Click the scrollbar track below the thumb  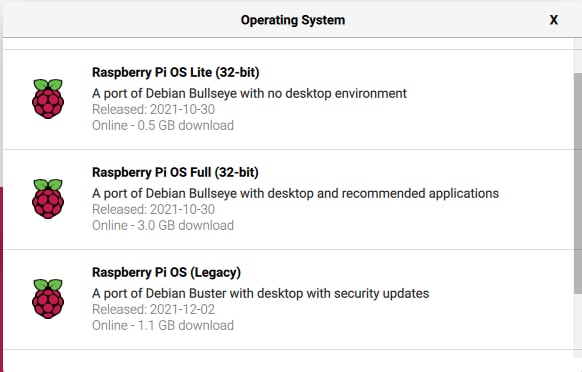[x=578, y=323]
